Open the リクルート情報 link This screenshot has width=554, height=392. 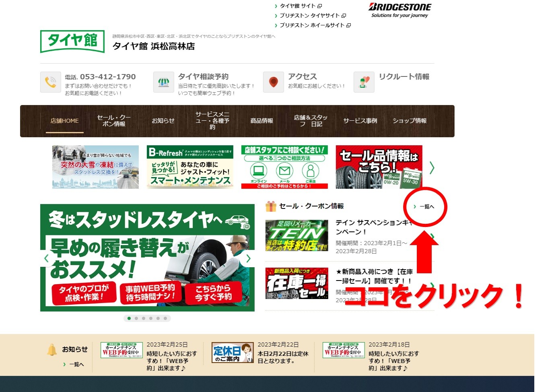point(404,76)
